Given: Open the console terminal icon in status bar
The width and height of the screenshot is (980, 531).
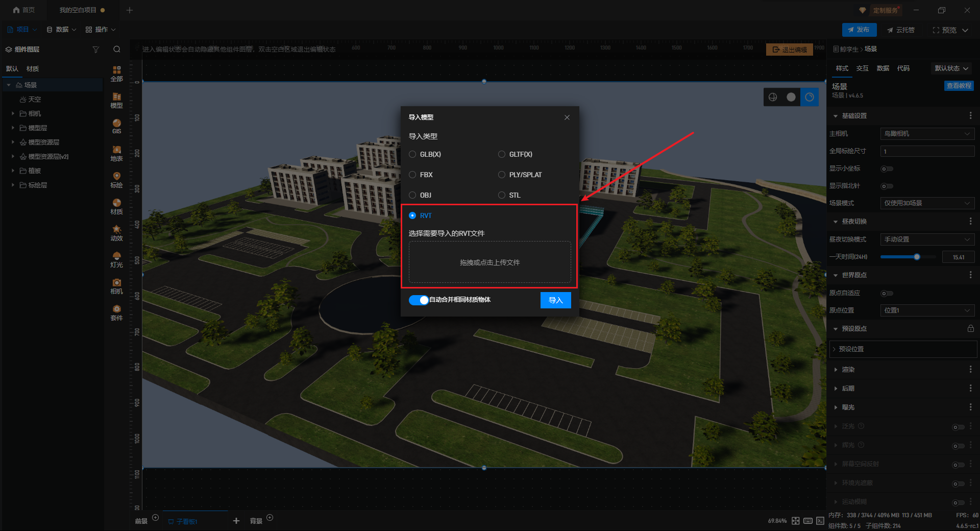Looking at the screenshot, I should (820, 521).
